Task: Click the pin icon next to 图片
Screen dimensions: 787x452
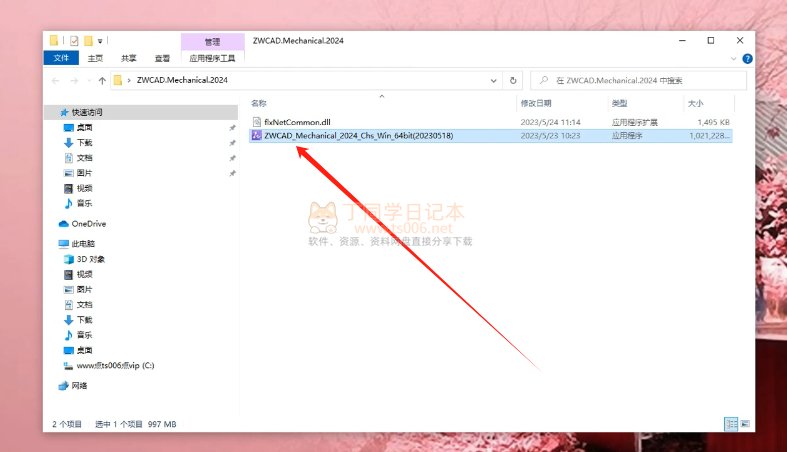Action: (232, 174)
